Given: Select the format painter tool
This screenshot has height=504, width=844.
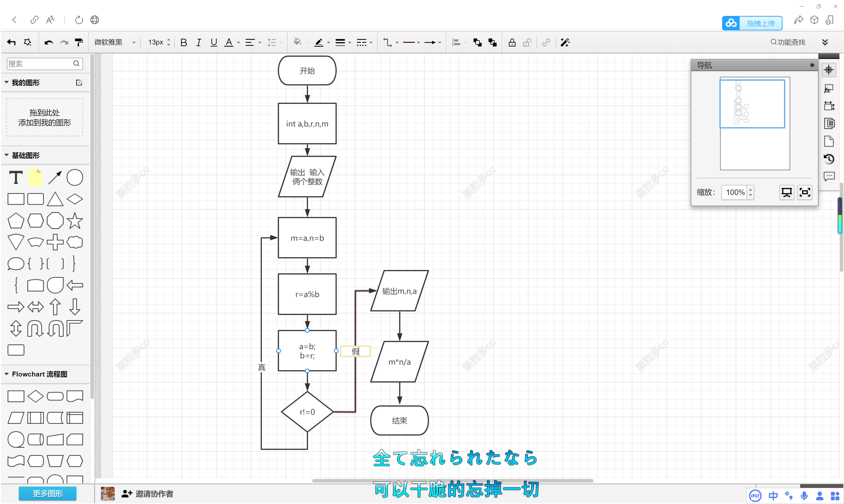Looking at the screenshot, I should tap(79, 42).
